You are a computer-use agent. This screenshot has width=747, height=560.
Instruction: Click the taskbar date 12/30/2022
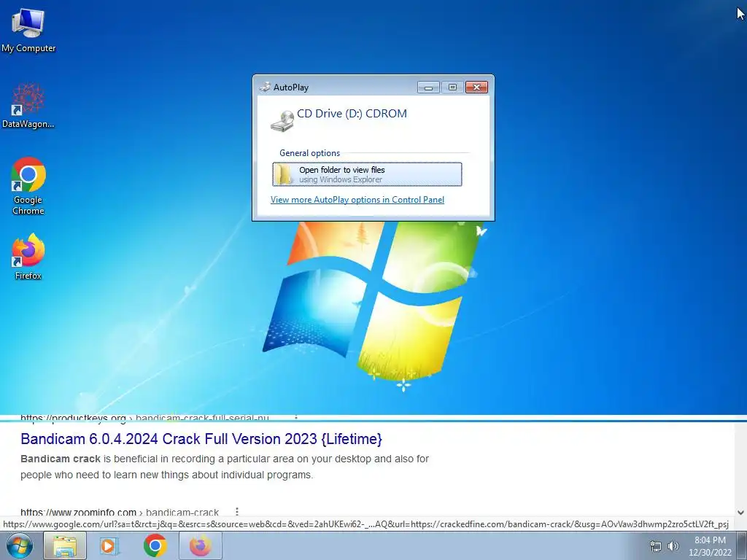[710, 553]
